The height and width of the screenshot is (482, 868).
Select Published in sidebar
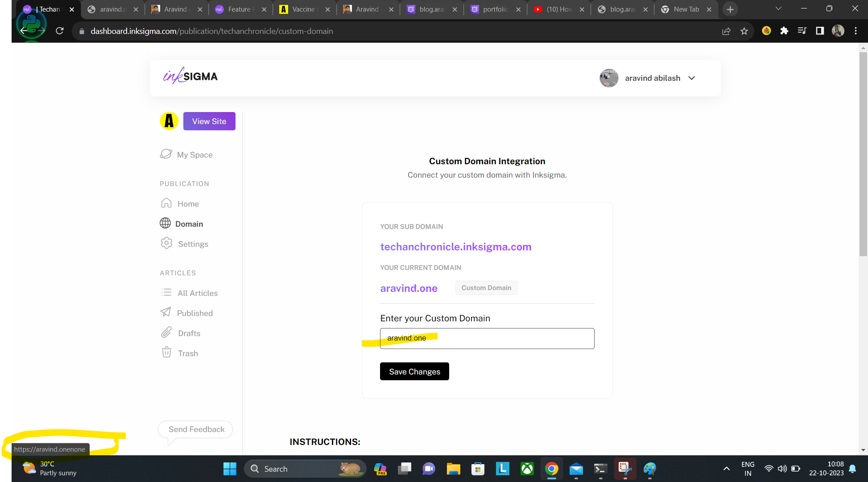pos(195,313)
